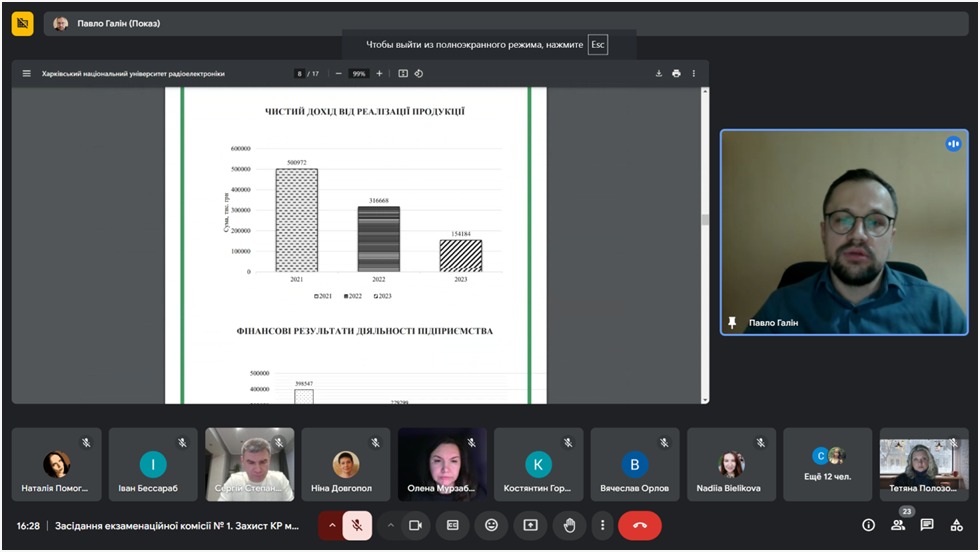The height and width of the screenshot is (552, 980).
Task: Download the PDF document
Action: 659,73
